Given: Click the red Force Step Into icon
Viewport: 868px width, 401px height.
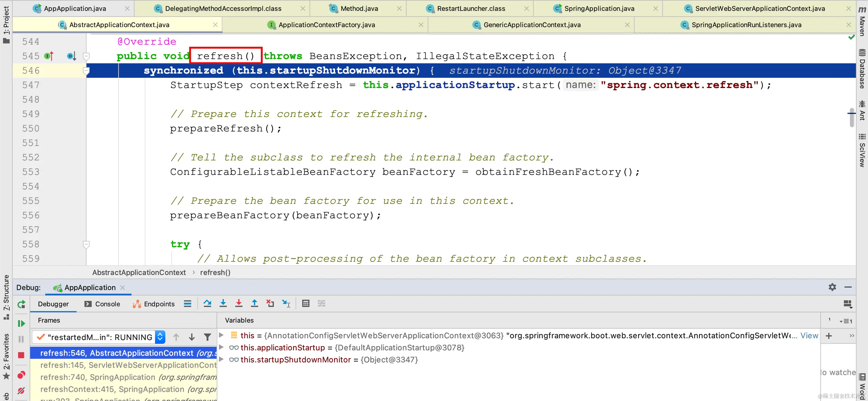Looking at the screenshot, I should (x=239, y=303).
